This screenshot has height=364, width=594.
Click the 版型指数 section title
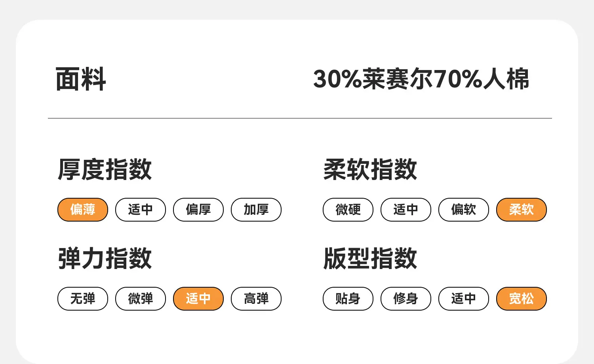click(370, 258)
